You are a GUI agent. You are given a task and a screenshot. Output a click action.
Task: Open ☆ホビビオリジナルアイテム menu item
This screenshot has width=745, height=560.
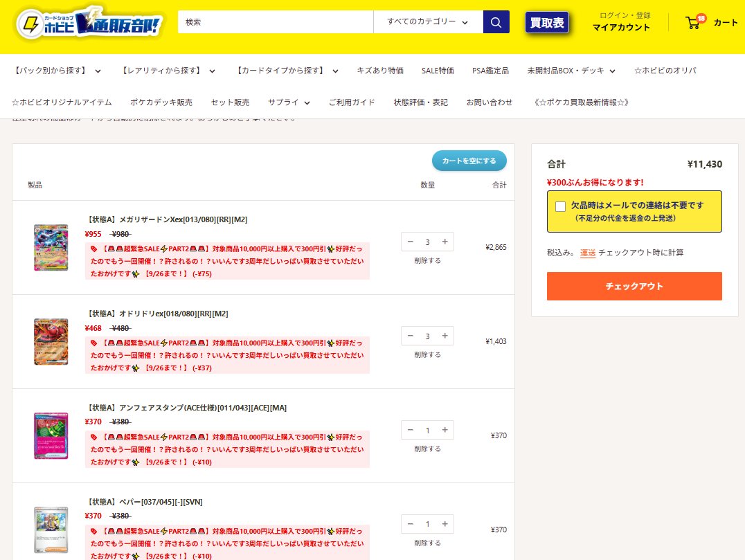62,102
